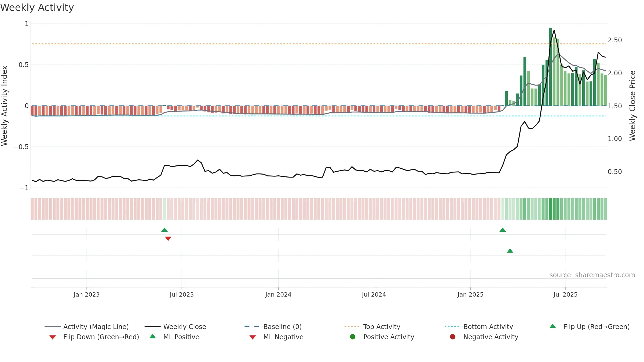Toggle Flip Up (Red→Green) legend entry
This screenshot has width=644, height=362.
point(590,327)
